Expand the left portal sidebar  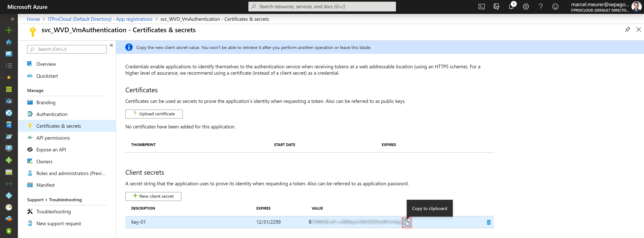pyautogui.click(x=12, y=19)
